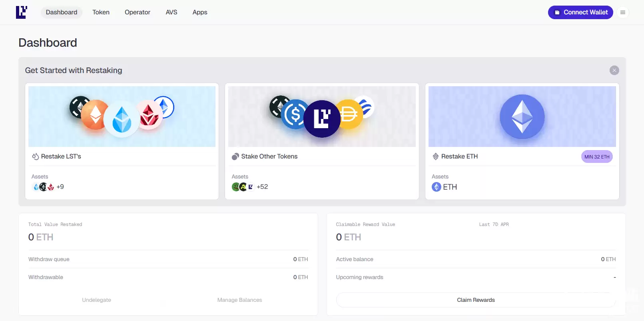
Task: Open Manage Balances
Action: 239,300
